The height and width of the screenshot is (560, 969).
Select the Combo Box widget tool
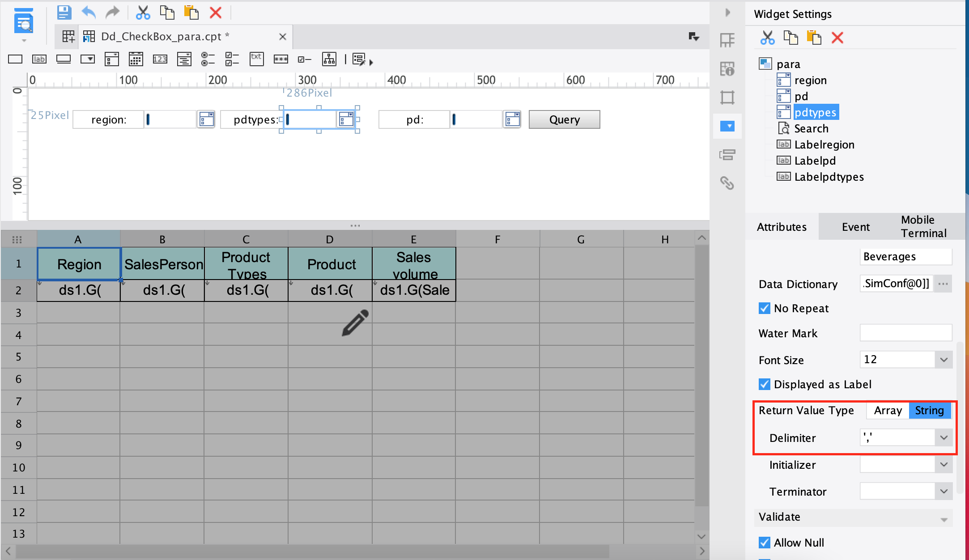(88, 59)
